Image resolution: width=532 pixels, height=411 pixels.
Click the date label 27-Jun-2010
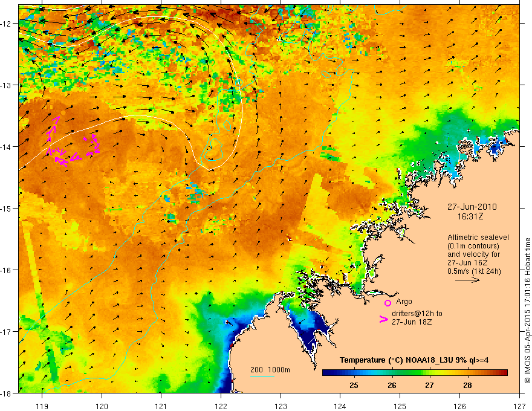(x=472, y=207)
